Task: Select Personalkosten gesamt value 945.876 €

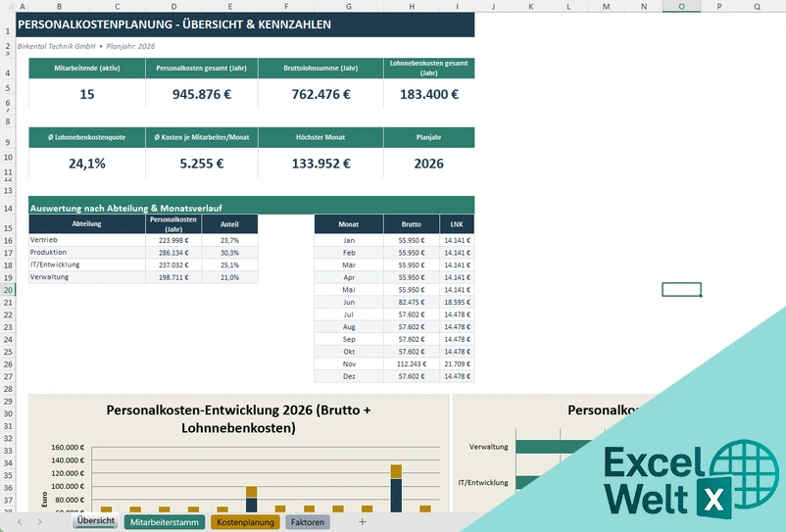Action: tap(202, 94)
